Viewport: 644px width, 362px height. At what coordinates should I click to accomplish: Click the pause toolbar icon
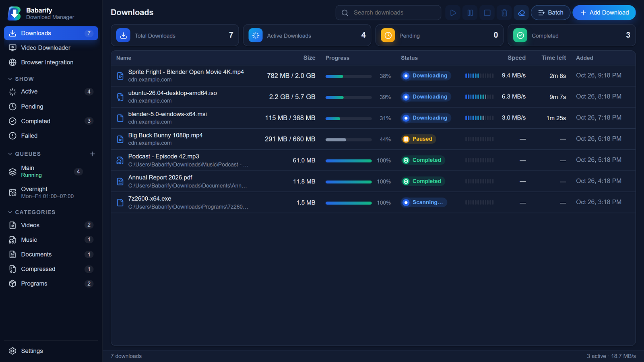tap(470, 12)
